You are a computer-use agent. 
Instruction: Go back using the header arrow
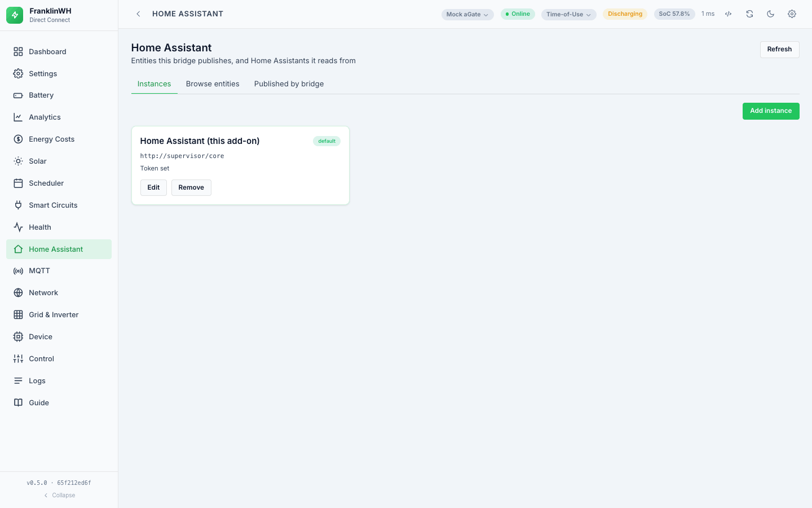(x=138, y=14)
